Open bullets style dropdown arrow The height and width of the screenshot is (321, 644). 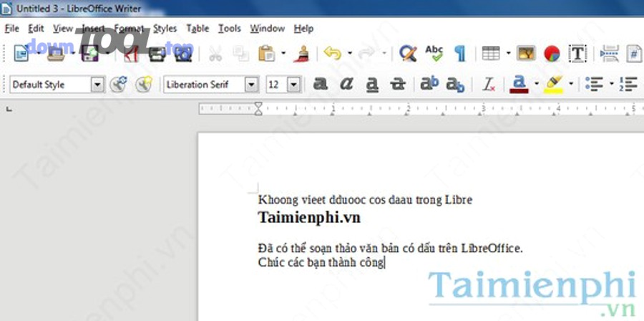(611, 85)
